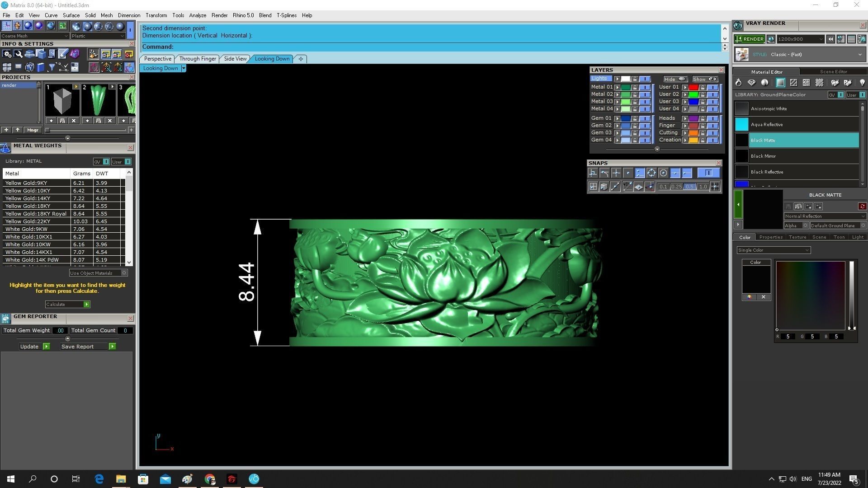Screen dimensions: 868x488
Task: Switch to the Side View tab
Action: coord(235,59)
